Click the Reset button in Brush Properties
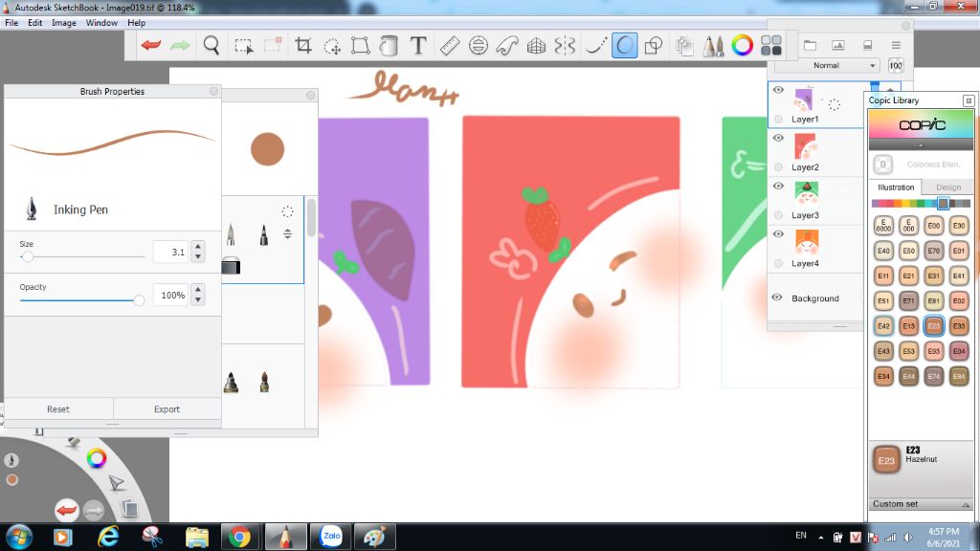Image resolution: width=980 pixels, height=551 pixels. 58,409
